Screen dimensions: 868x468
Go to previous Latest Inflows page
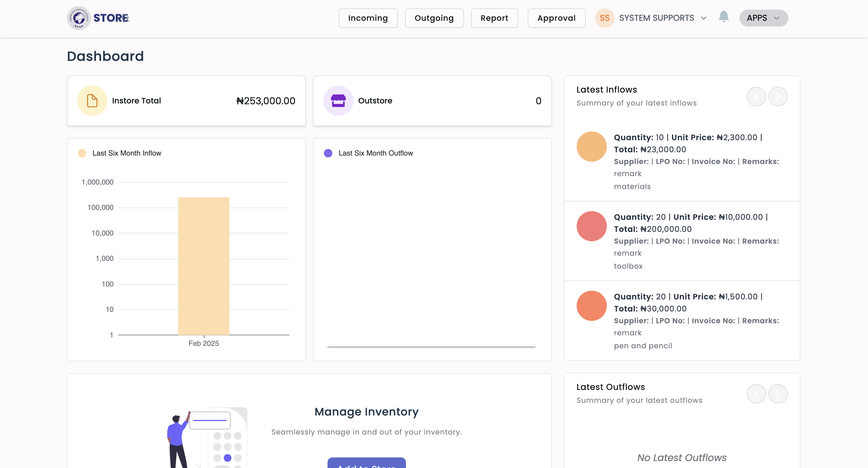pyautogui.click(x=756, y=97)
